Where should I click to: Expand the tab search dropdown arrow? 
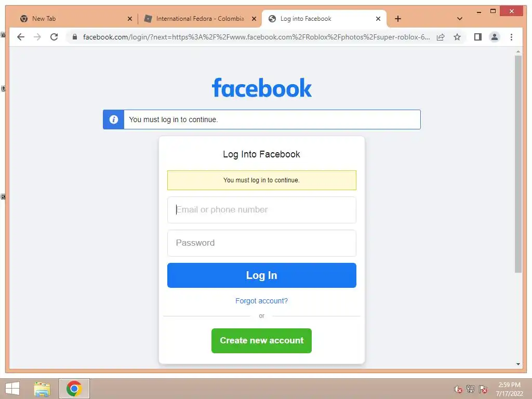pyautogui.click(x=459, y=19)
